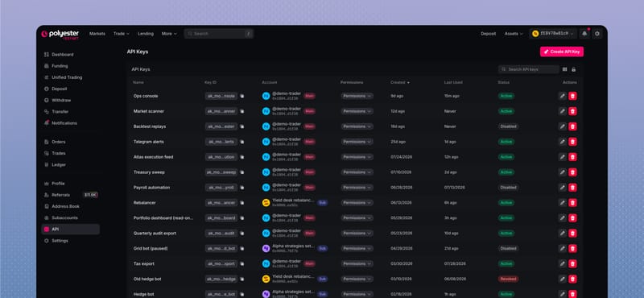This screenshot has width=644, height=298.
Task: Delete the Market scanner API key
Action: point(572,111)
